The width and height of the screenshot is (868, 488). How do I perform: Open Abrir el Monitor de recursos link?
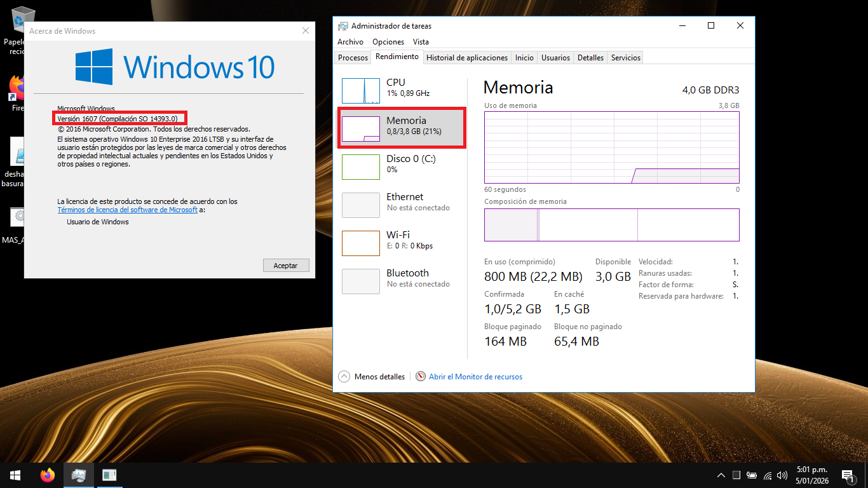coord(475,377)
